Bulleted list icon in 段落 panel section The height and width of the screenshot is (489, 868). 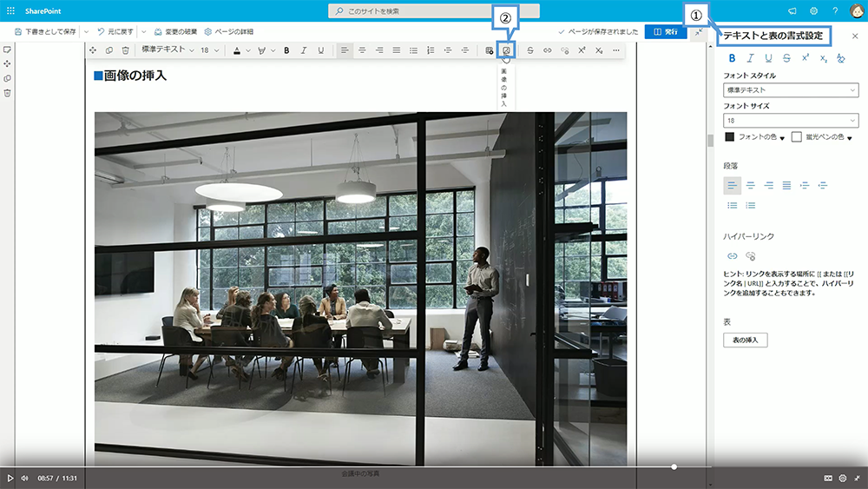(733, 206)
